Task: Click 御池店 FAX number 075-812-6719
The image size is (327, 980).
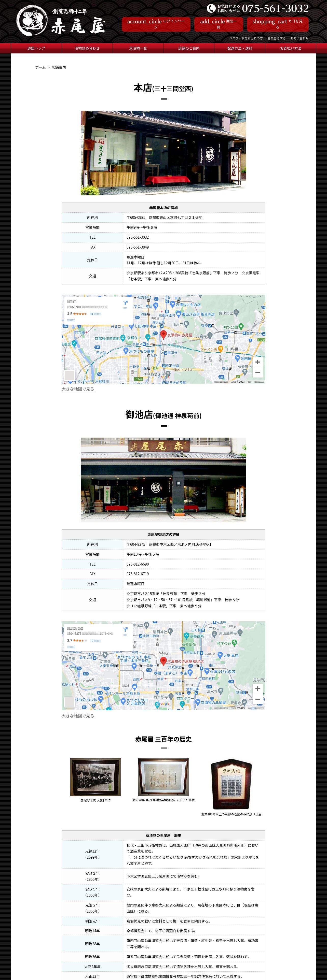Action: 138,574
